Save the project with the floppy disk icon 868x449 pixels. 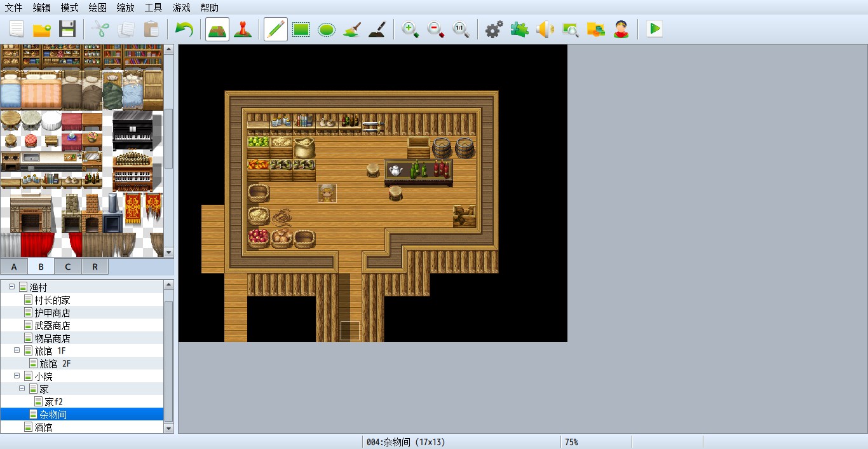(67, 29)
